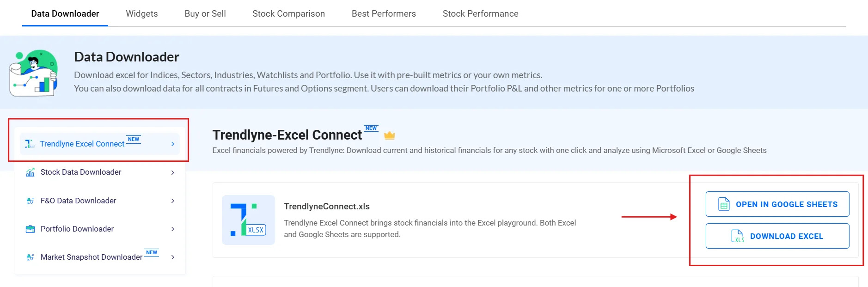Expand the Stock Data Downloader chevron
Viewport: 868px width, 287px height.
click(x=172, y=172)
